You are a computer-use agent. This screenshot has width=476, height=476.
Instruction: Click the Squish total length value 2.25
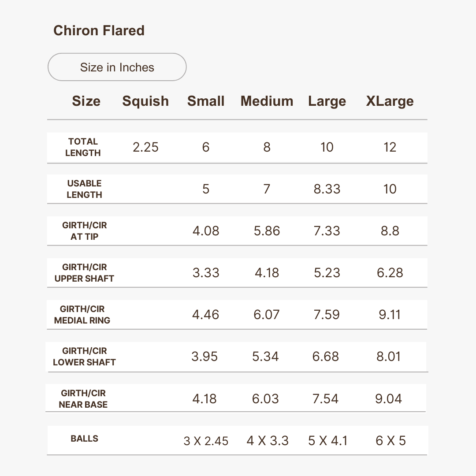point(145,147)
